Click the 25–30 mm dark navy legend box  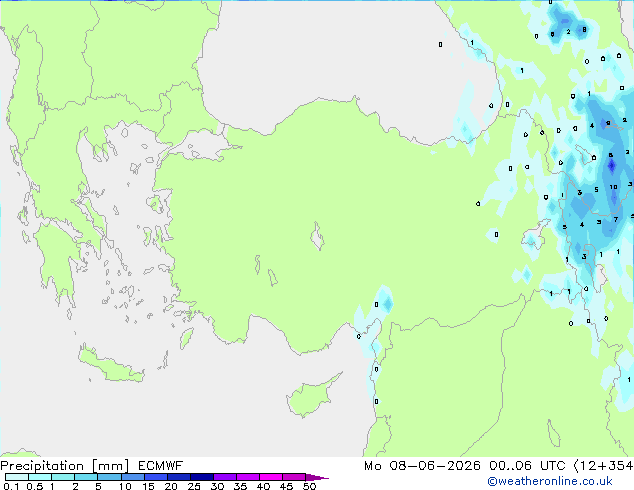201,477
